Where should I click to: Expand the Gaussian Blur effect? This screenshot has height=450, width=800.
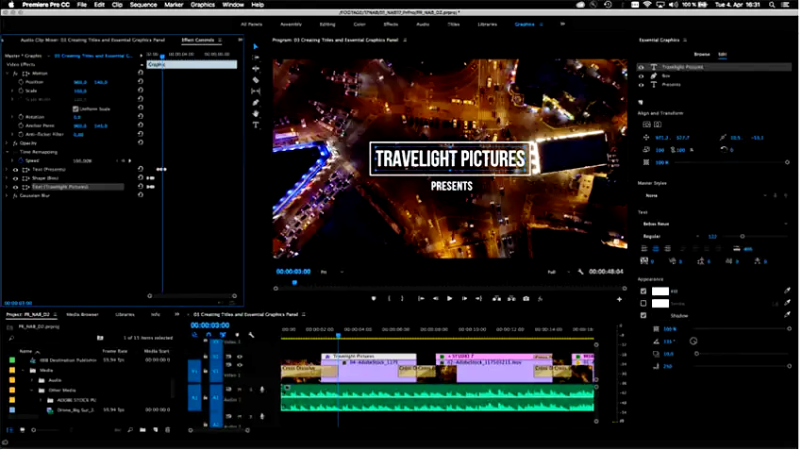tap(8, 196)
